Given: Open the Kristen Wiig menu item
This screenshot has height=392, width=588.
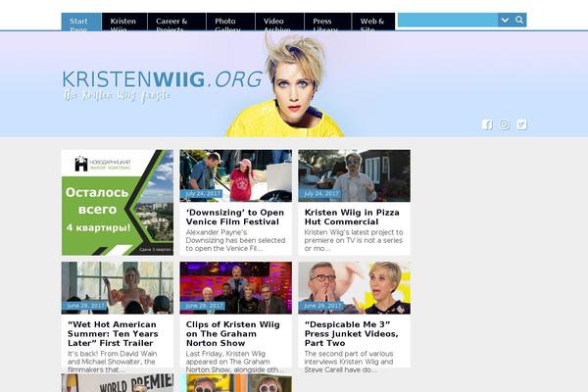Looking at the screenshot, I should pyautogui.click(x=124, y=22).
